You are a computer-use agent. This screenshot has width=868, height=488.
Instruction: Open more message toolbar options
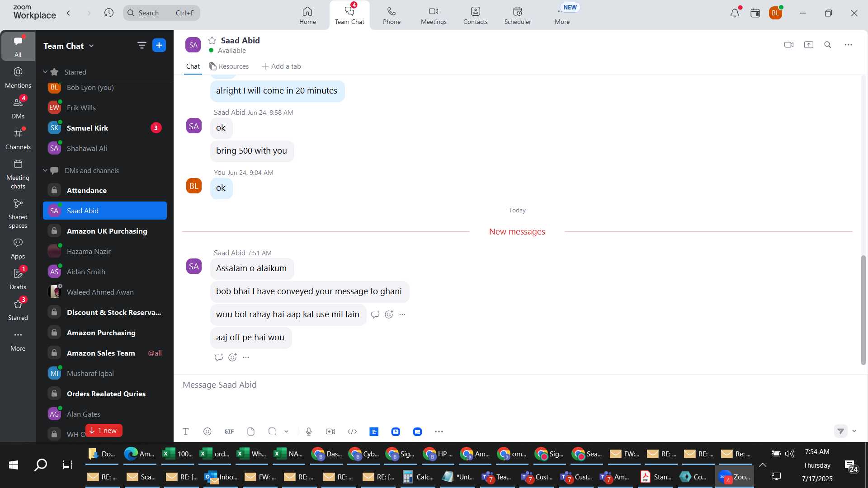439,432
